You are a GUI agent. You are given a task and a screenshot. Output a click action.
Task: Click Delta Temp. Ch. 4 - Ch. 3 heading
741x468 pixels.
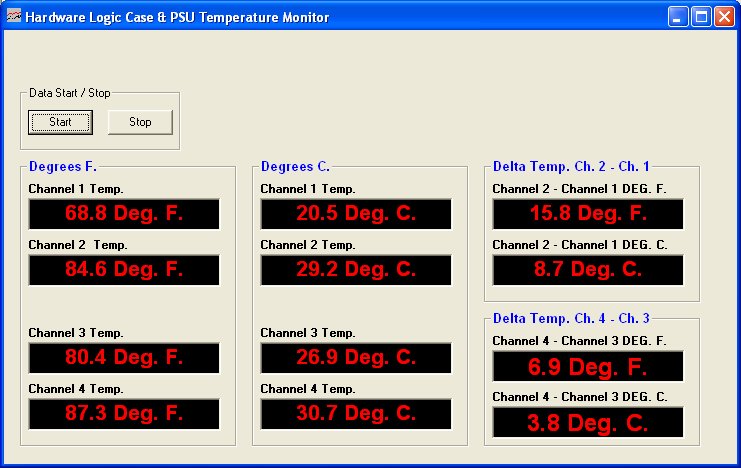tap(571, 318)
